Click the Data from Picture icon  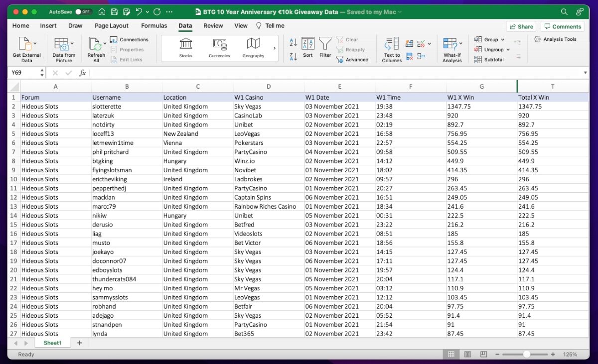click(61, 44)
